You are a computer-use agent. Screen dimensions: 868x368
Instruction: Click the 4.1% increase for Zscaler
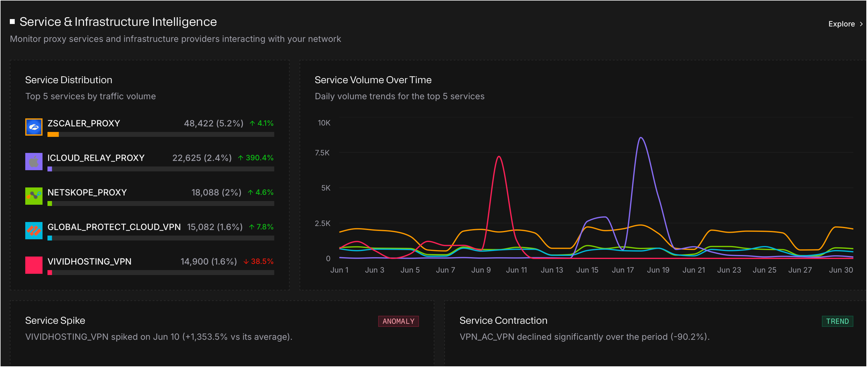tap(261, 124)
